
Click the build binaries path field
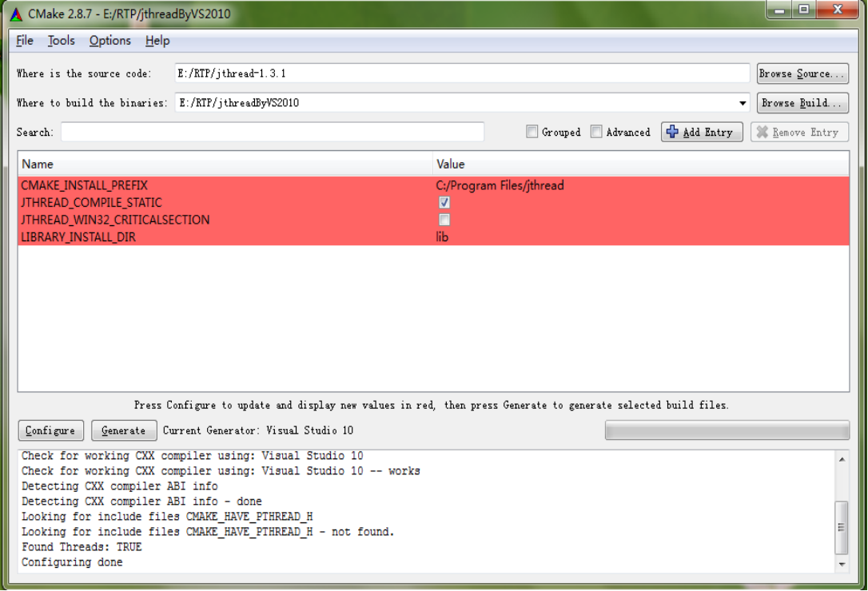462,103
